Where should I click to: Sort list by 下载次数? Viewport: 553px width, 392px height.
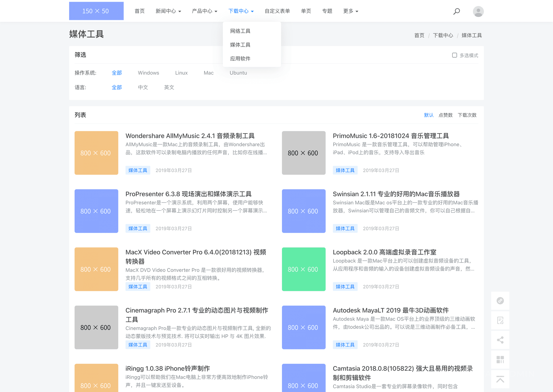pyautogui.click(x=467, y=115)
